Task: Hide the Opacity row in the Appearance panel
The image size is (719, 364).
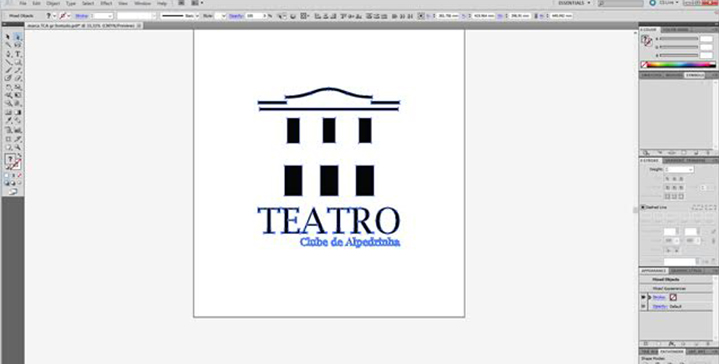Action: [643, 306]
